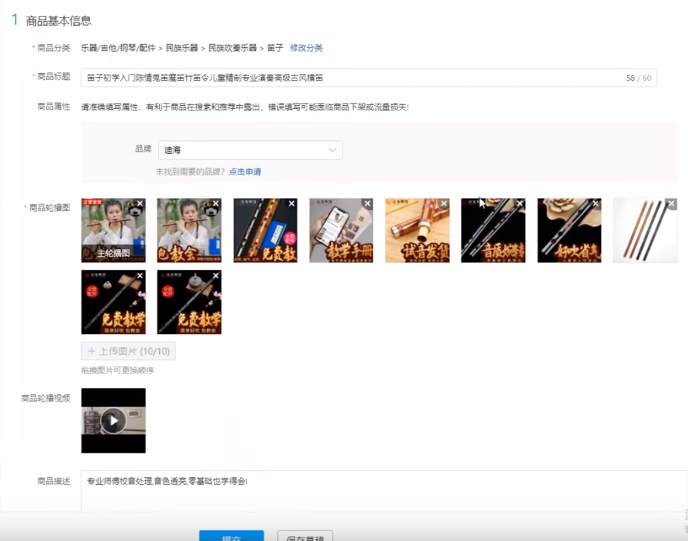Delete the 好吹省气 carousel image

596,204
